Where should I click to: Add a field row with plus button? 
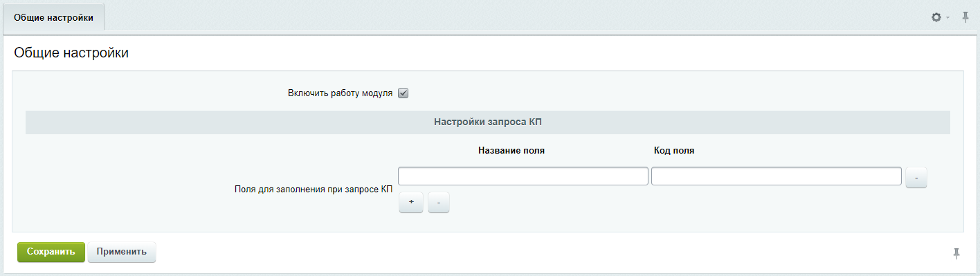point(411,202)
